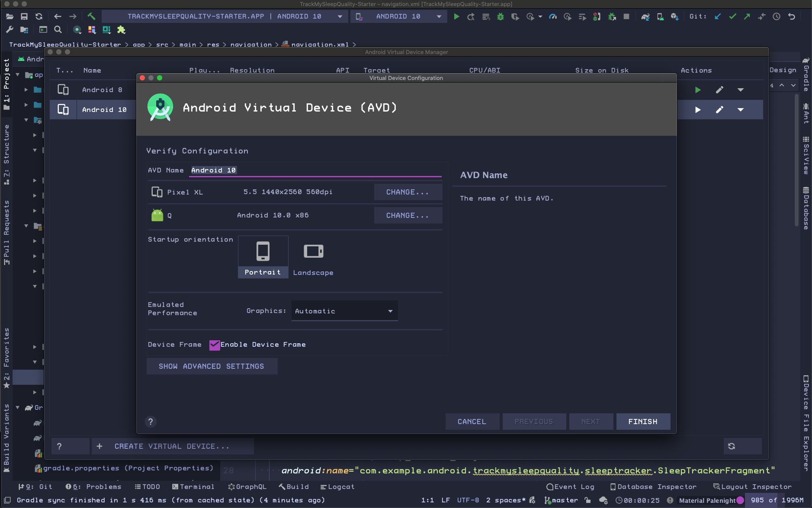The width and height of the screenshot is (812, 508).
Task: Open the AVD Manager toolbar icon
Action: (660, 16)
